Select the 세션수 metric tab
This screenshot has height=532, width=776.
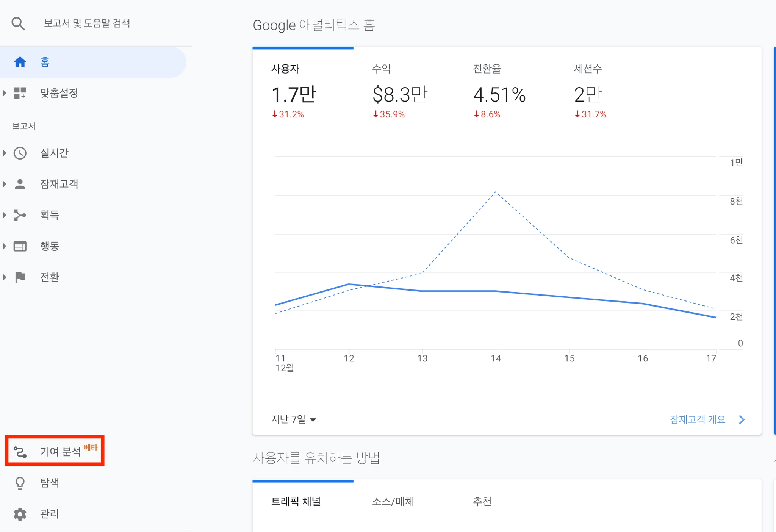pyautogui.click(x=590, y=91)
